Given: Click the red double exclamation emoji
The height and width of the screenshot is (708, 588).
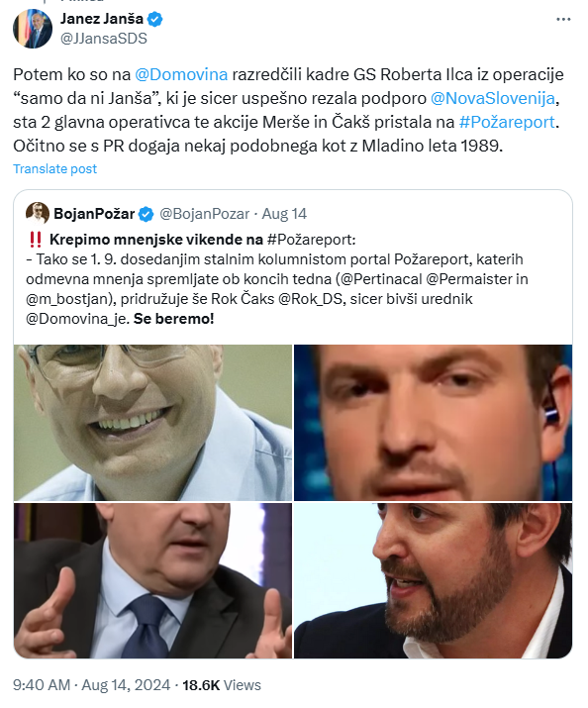Looking at the screenshot, I should tap(36, 240).
